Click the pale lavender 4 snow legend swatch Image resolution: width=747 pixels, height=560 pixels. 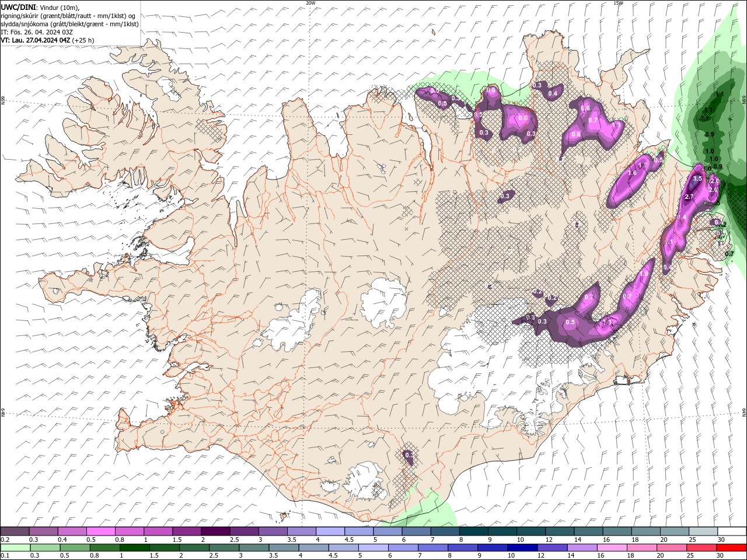[330, 531]
